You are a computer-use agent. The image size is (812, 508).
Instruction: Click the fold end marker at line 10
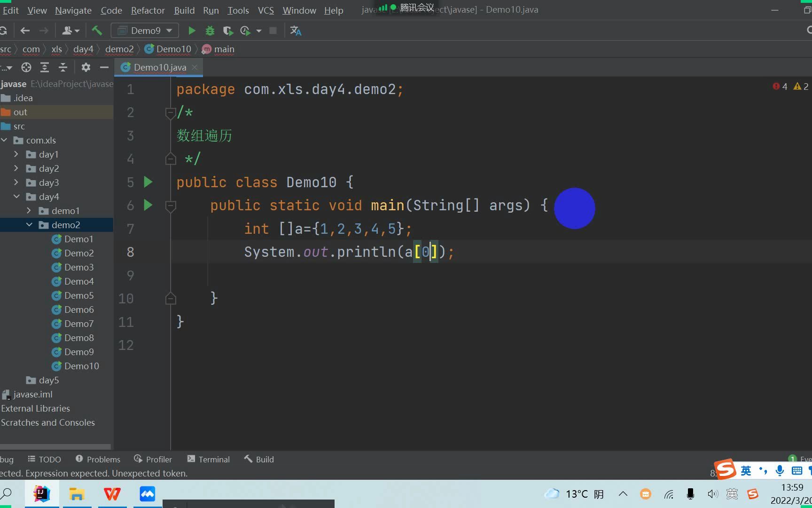tap(171, 298)
